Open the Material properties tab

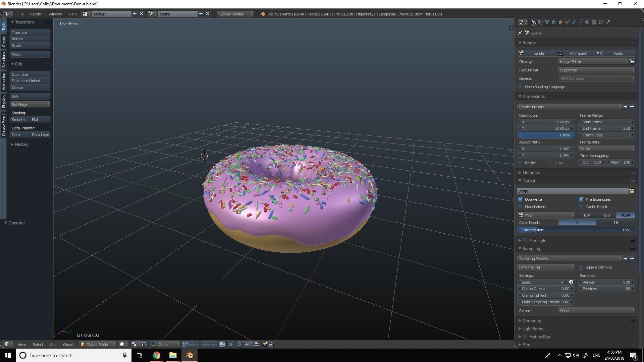(587, 22)
